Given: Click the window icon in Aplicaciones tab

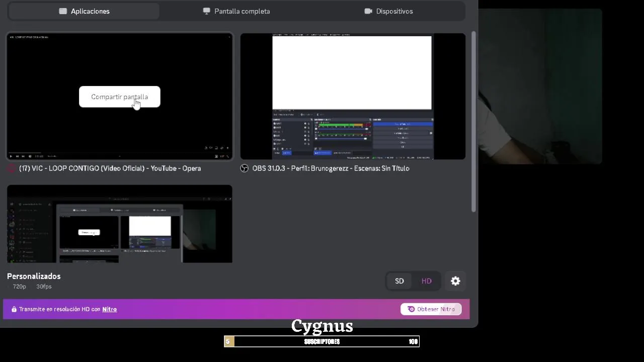Looking at the screenshot, I should tap(63, 11).
